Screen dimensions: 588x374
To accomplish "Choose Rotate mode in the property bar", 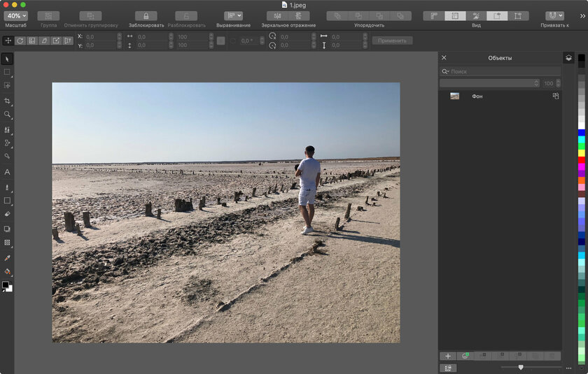I will pyautogui.click(x=20, y=41).
